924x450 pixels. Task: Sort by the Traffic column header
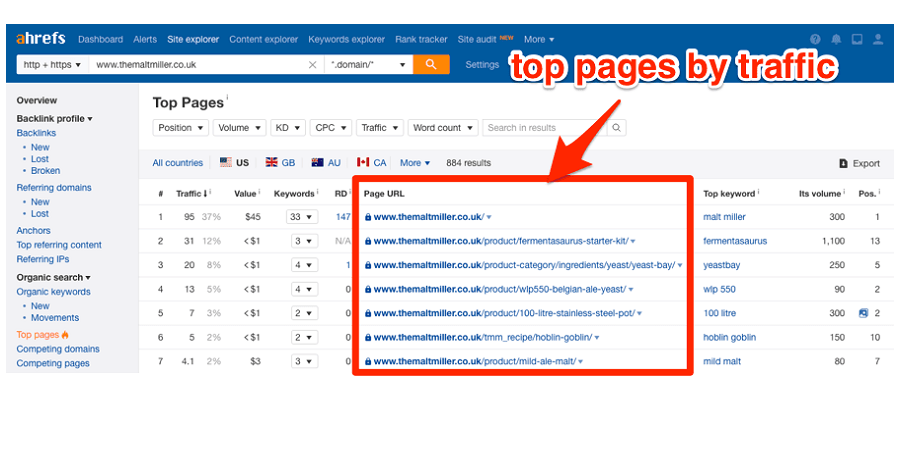point(192,193)
